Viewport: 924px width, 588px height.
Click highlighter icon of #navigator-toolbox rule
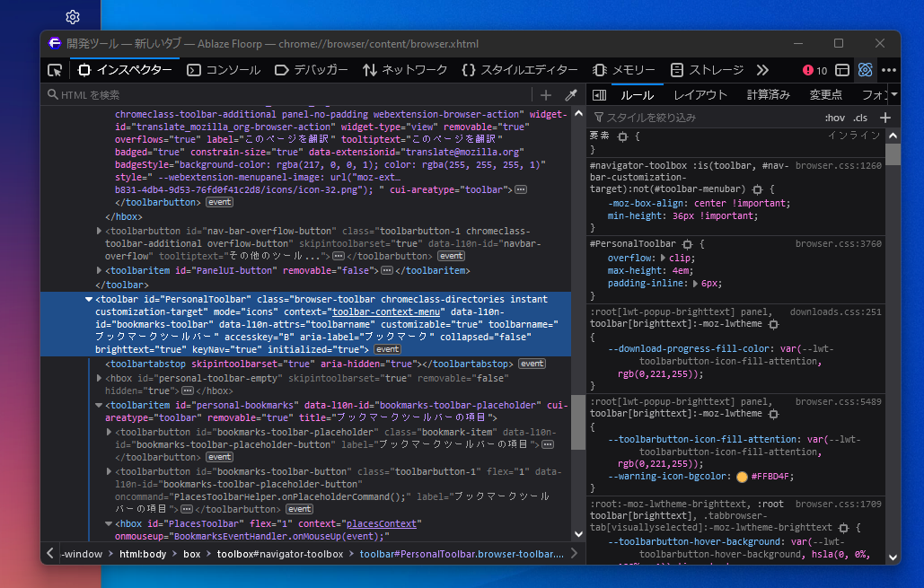click(757, 189)
